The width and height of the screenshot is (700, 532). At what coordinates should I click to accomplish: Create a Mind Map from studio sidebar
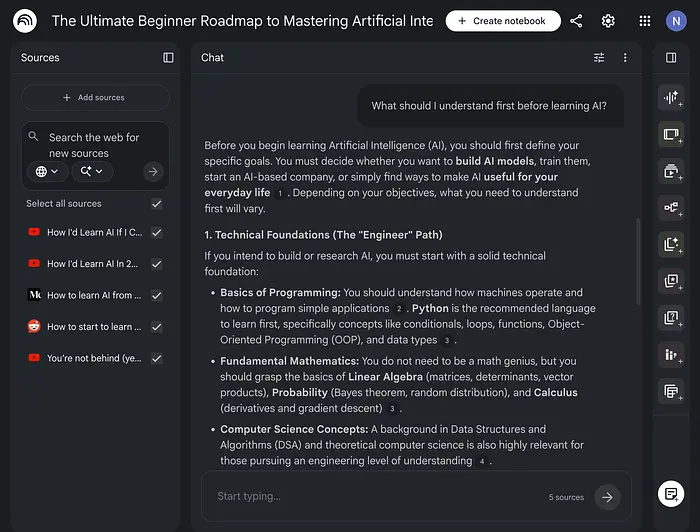tap(670, 208)
